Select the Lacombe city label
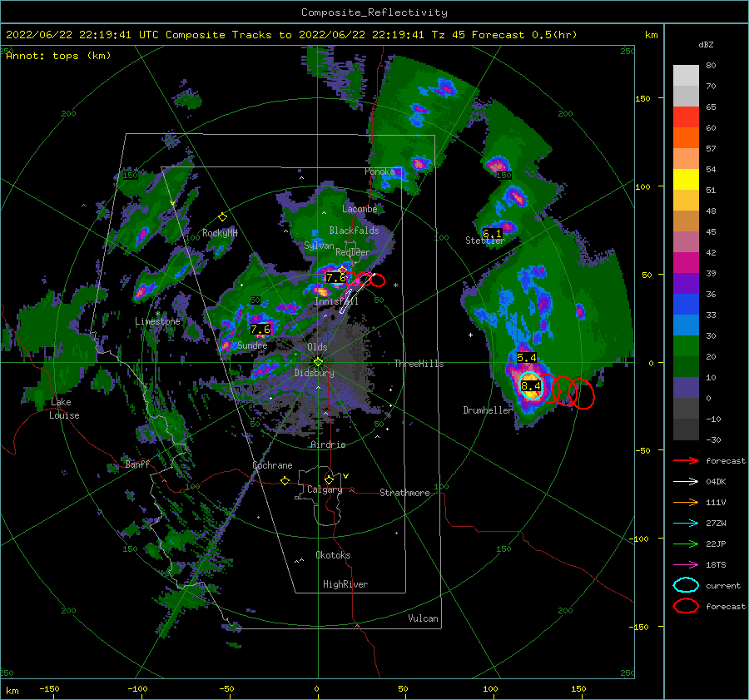 [x=360, y=209]
